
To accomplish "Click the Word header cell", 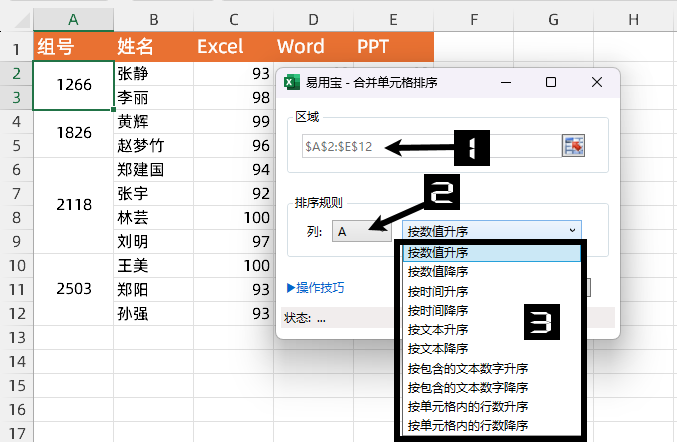I will pos(313,47).
